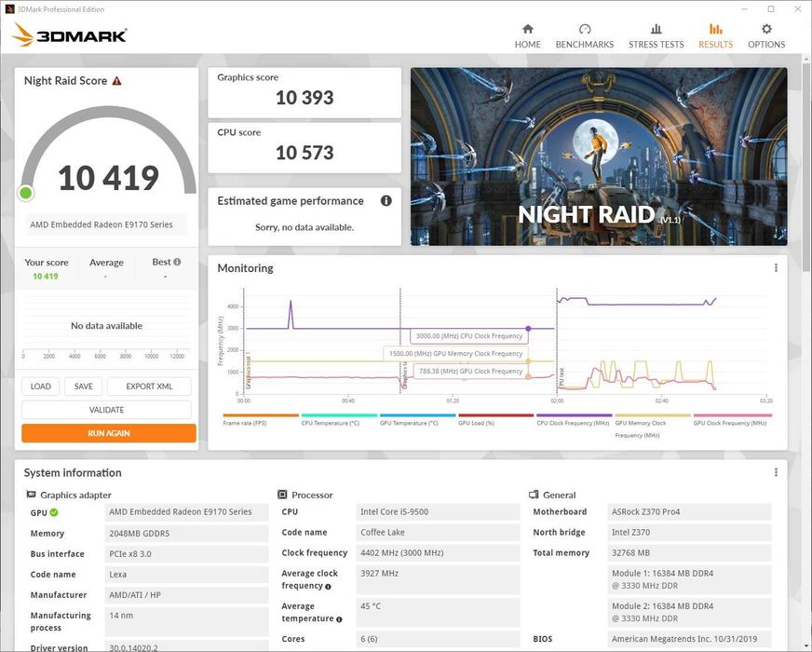
Task: Click the Average clock frequency info icon
Action: 328,586
